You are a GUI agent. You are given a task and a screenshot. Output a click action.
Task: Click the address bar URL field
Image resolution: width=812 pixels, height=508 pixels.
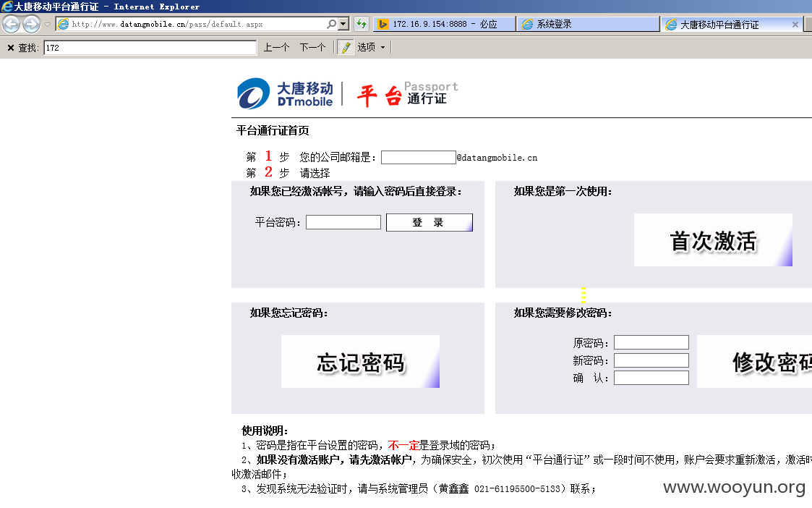click(x=197, y=24)
